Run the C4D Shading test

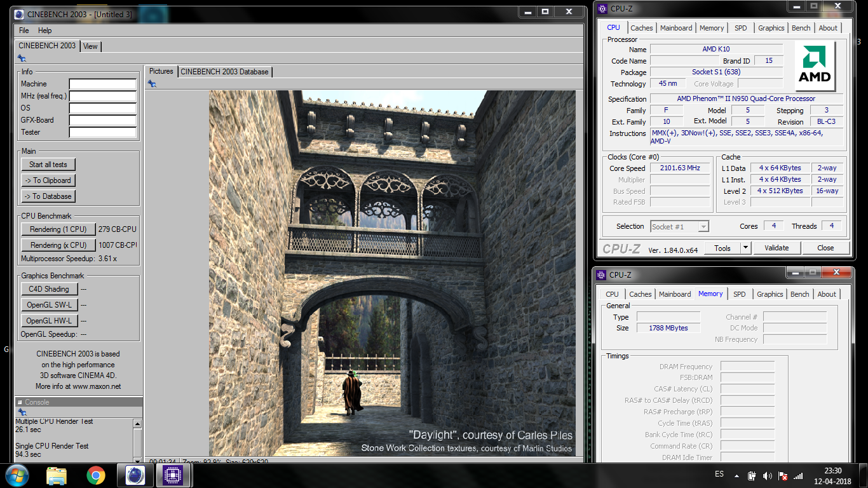(x=49, y=289)
